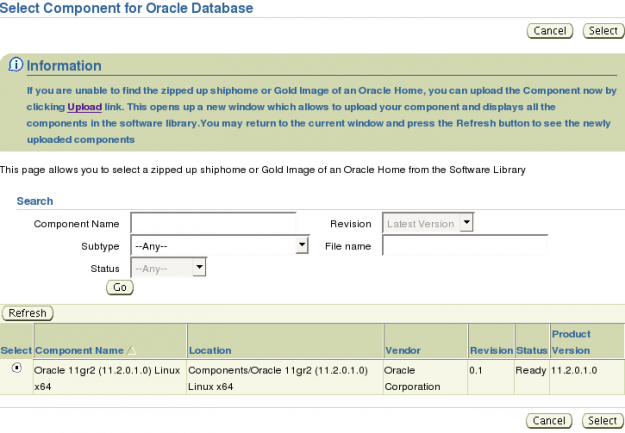Click the Components/Oracle 11gr2 location cell
This screenshot has width=625, height=433.
coord(278,378)
